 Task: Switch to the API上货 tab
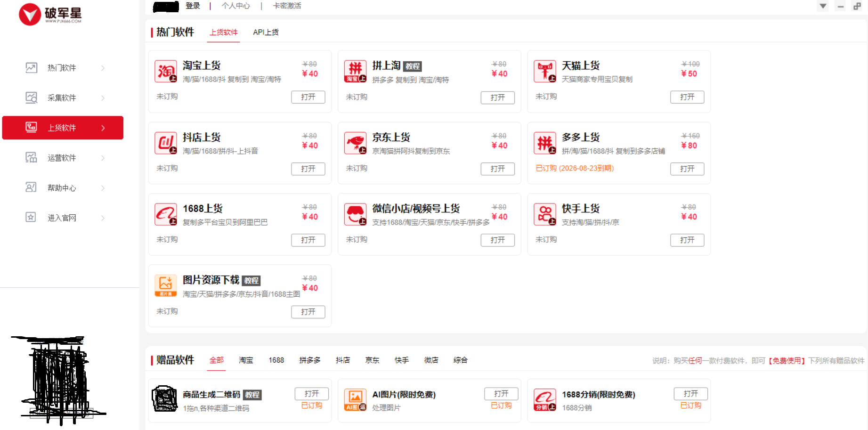[x=266, y=32]
